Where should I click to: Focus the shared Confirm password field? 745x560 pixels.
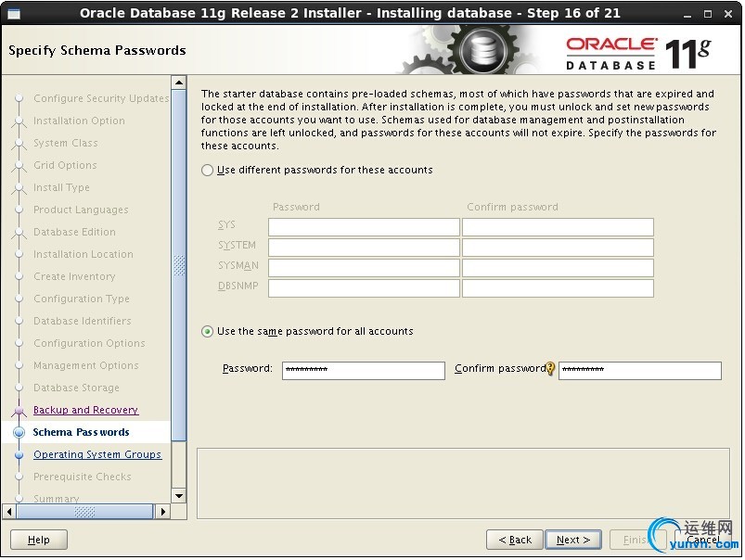(640, 371)
